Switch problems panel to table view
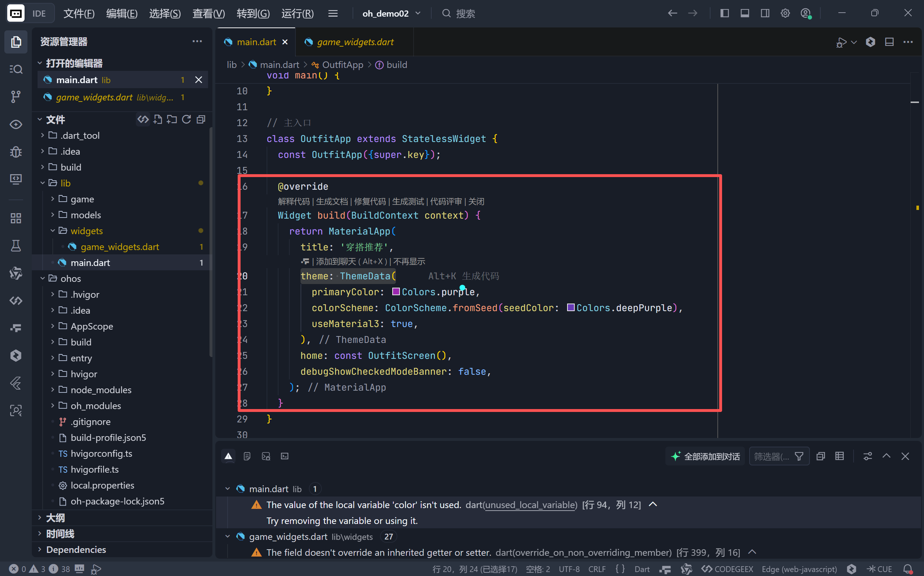 [839, 456]
